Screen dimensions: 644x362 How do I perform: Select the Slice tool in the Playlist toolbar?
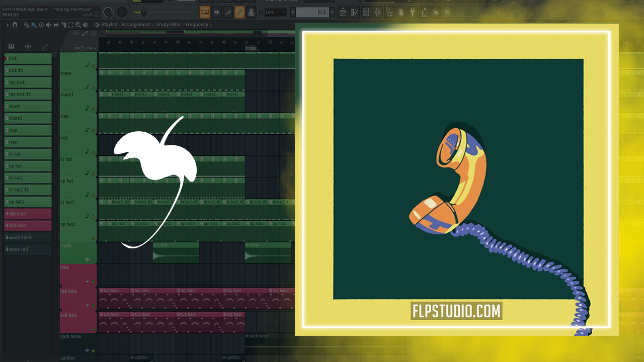coord(63,25)
